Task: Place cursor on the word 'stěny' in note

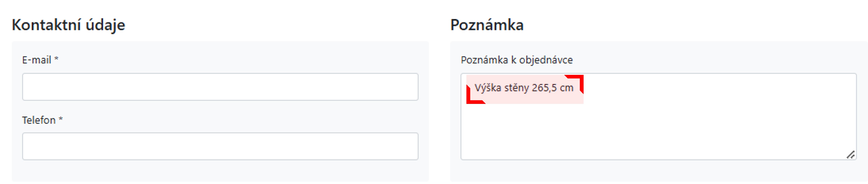Action: tap(517, 88)
